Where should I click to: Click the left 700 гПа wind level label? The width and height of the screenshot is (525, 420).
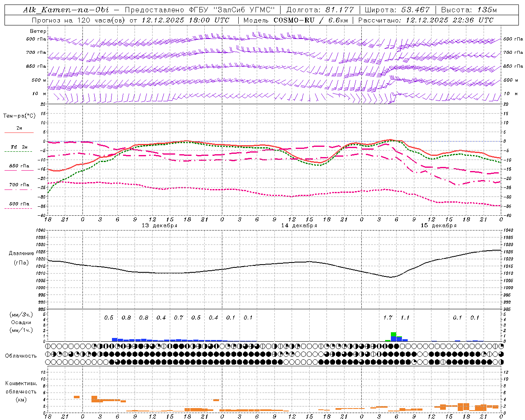[36, 52]
